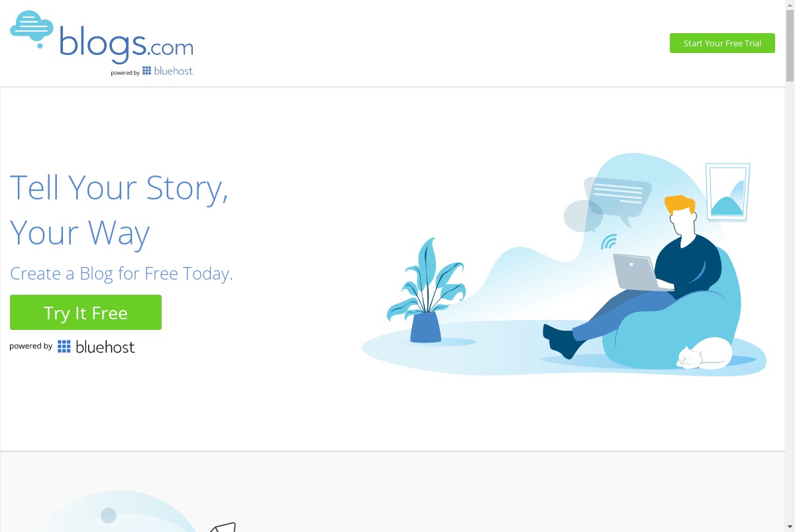Click the blogs.com cloud logo icon

point(31,28)
